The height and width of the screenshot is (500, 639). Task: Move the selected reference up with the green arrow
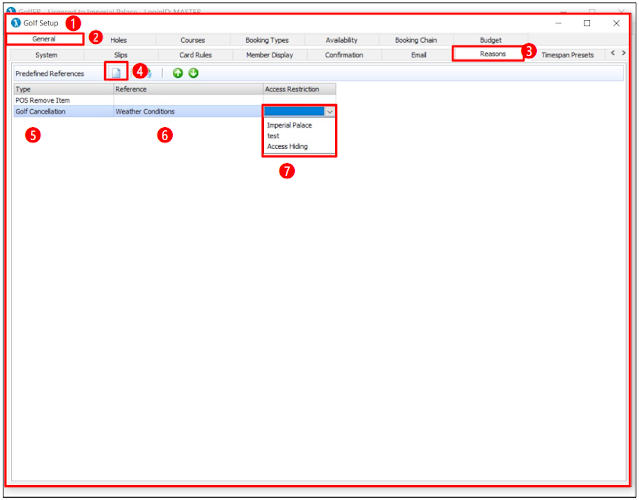pos(178,73)
